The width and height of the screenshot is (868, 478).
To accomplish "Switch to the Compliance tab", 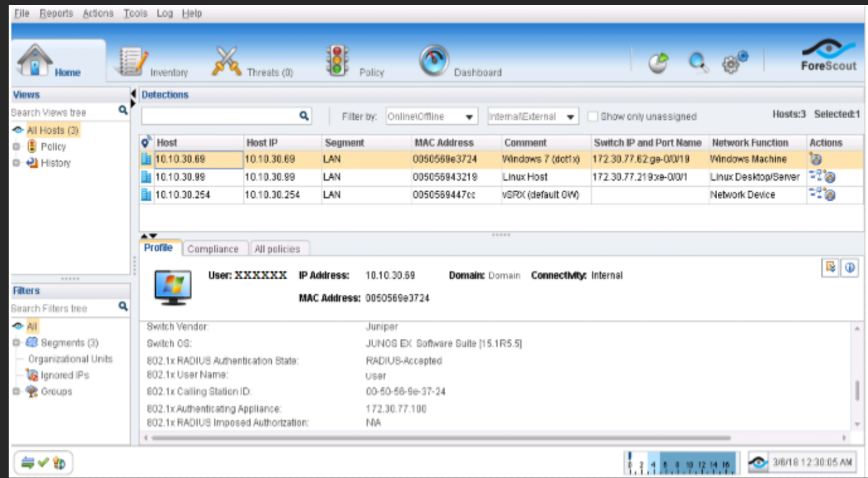I will [213, 249].
